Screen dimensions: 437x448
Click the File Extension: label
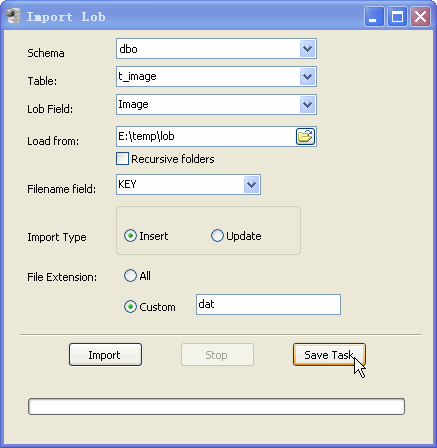62,277
